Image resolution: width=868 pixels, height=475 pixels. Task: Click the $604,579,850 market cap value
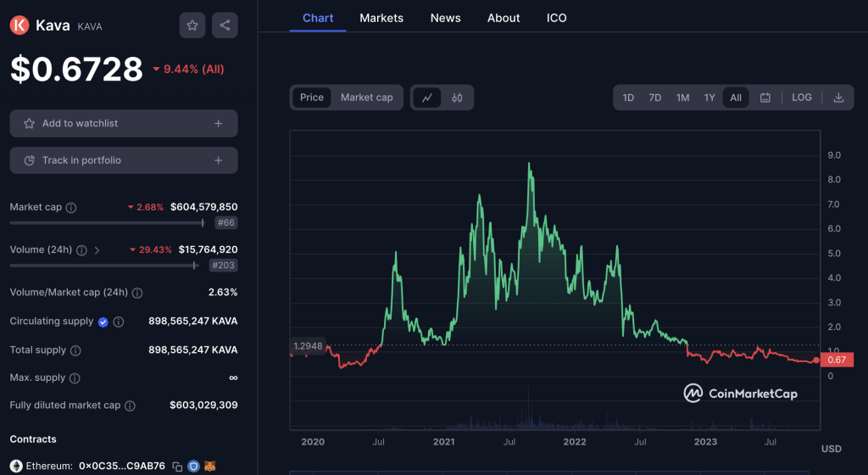203,207
